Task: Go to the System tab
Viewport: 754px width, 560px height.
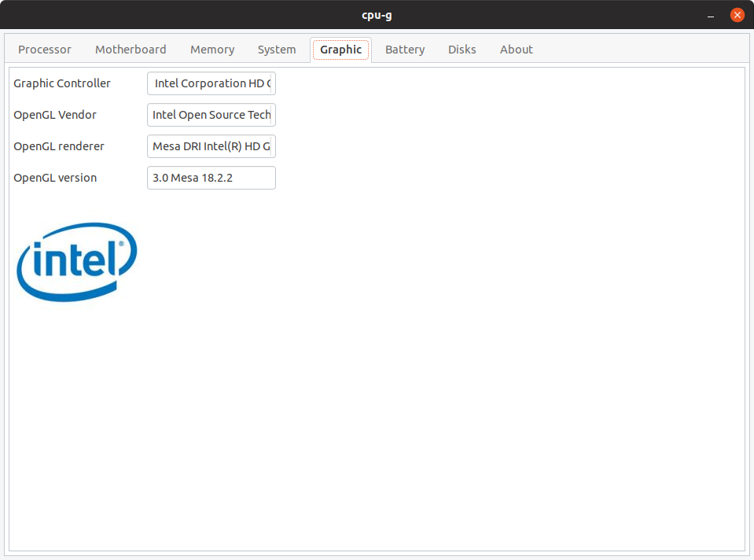Action: pos(277,50)
